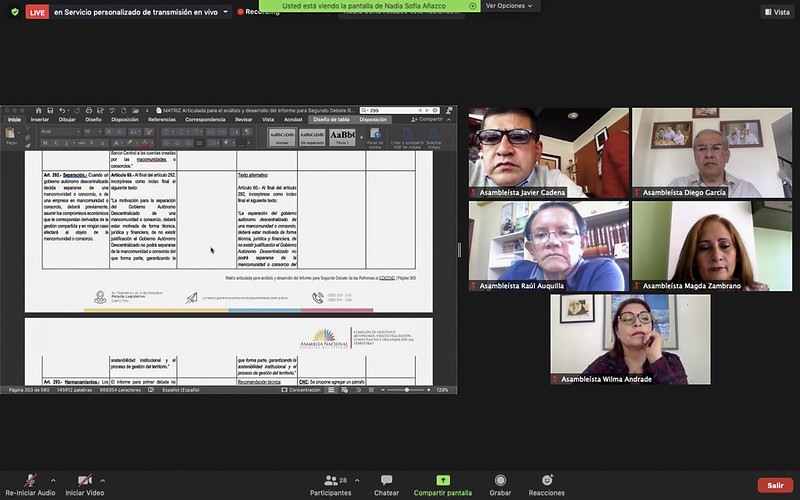Open the font size 10 dropdown
The image size is (800, 500).
click(x=100, y=132)
